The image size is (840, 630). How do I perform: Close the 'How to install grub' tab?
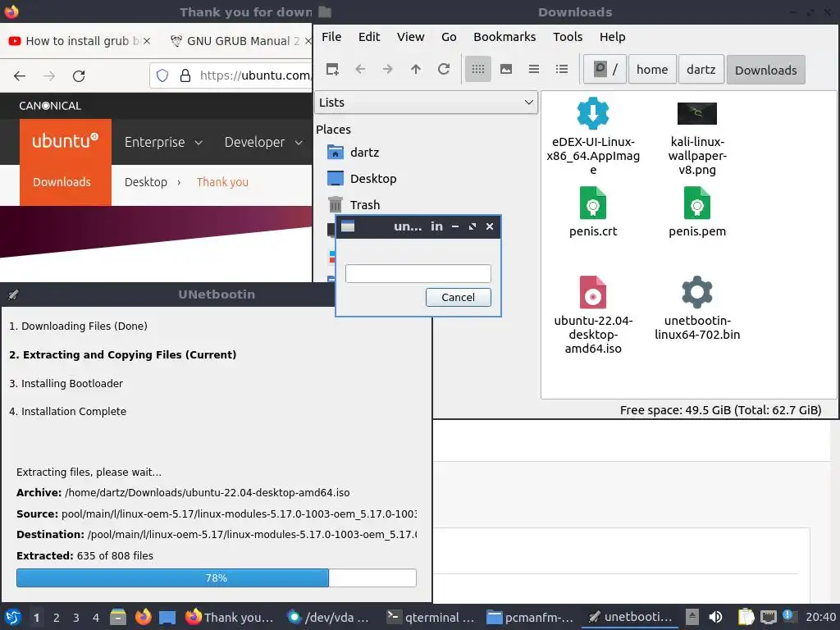tap(147, 41)
